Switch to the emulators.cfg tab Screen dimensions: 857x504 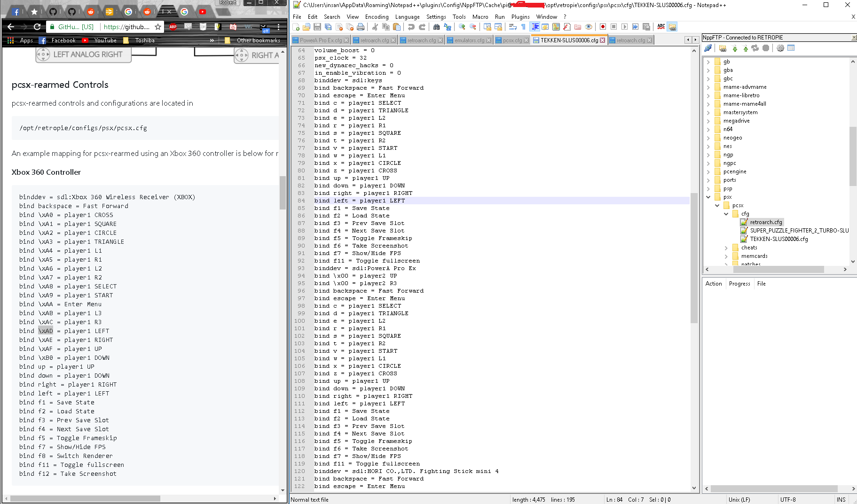tap(469, 40)
